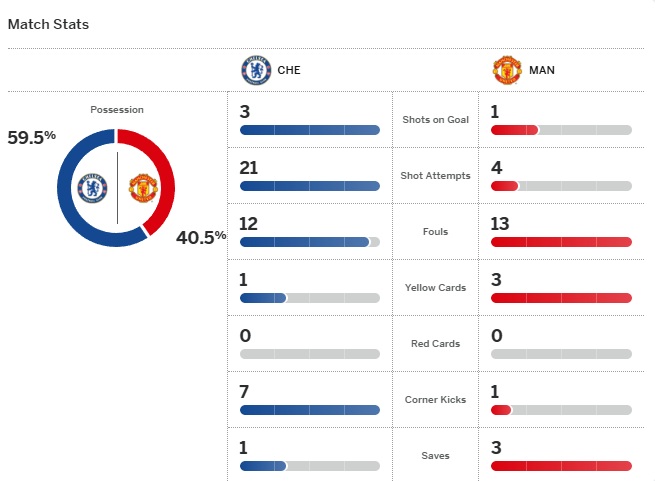The image size is (655, 481).
Task: Click the Saves stat label
Action: pyautogui.click(x=435, y=455)
